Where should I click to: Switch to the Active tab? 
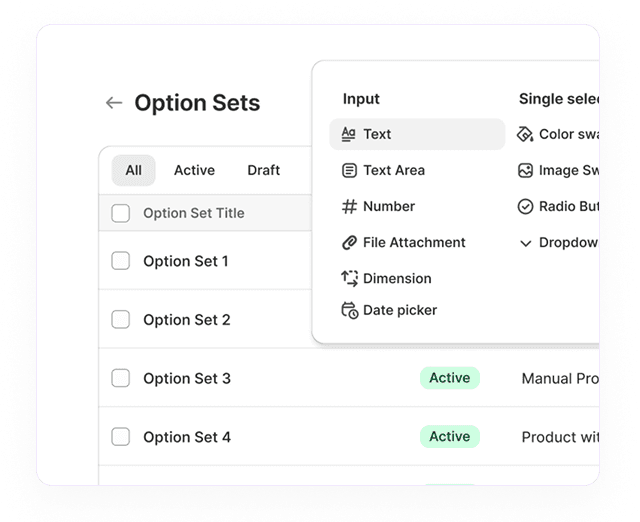[x=194, y=170]
